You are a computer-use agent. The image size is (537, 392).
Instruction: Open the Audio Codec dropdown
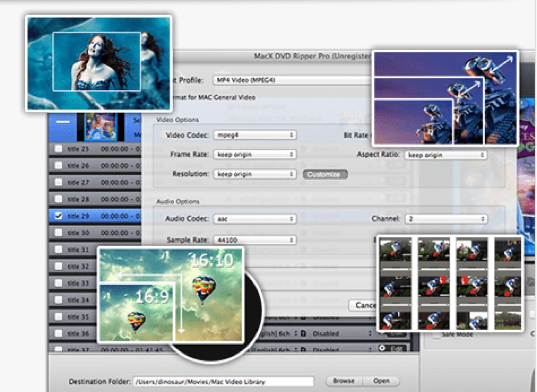pos(255,219)
